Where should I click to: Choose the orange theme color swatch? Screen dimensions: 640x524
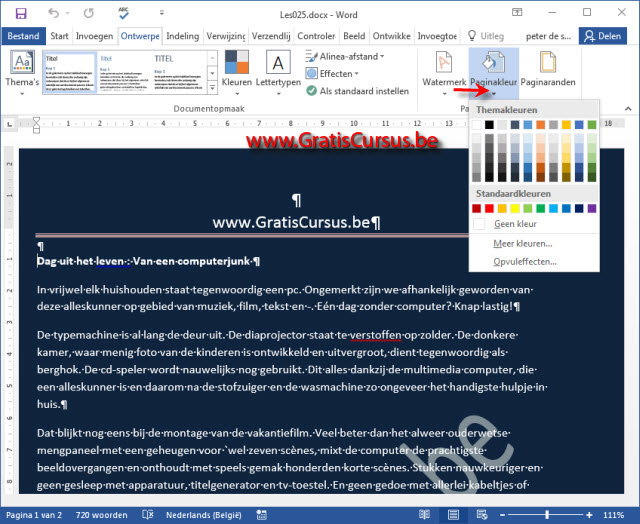[x=540, y=125]
